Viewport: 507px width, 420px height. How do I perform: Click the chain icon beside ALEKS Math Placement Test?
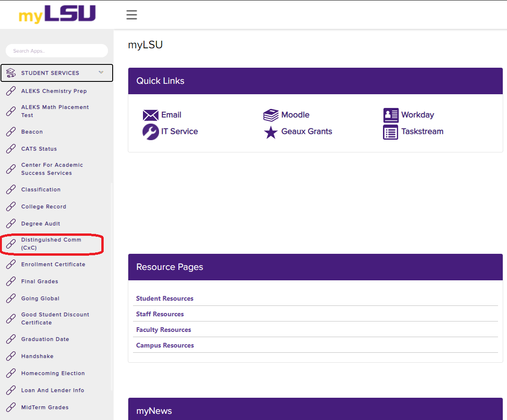[11, 111]
